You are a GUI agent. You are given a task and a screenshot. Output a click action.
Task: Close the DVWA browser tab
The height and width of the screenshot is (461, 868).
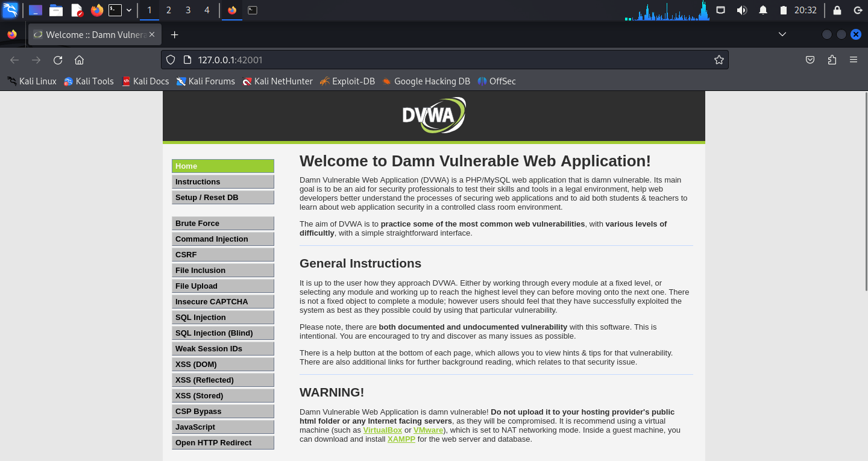tap(152, 35)
